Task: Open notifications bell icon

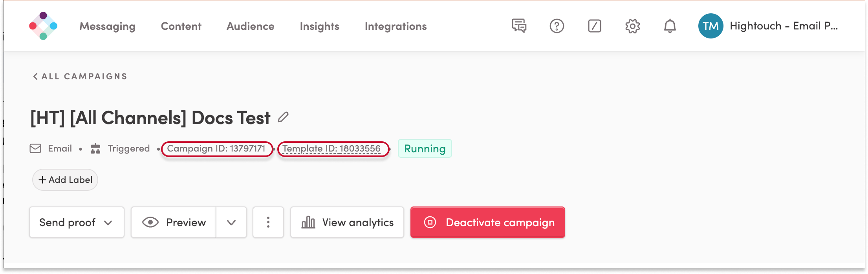Action: [x=670, y=26]
